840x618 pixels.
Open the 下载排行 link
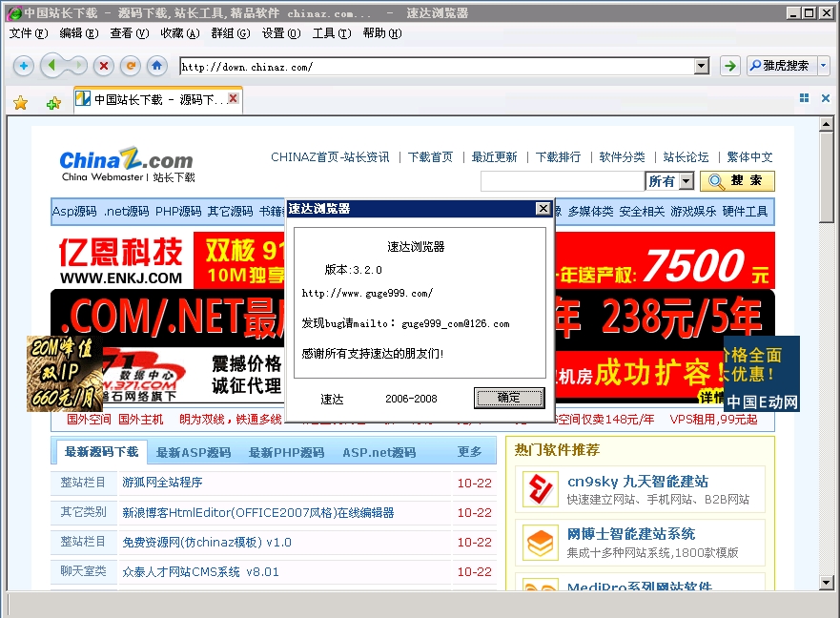tap(558, 157)
